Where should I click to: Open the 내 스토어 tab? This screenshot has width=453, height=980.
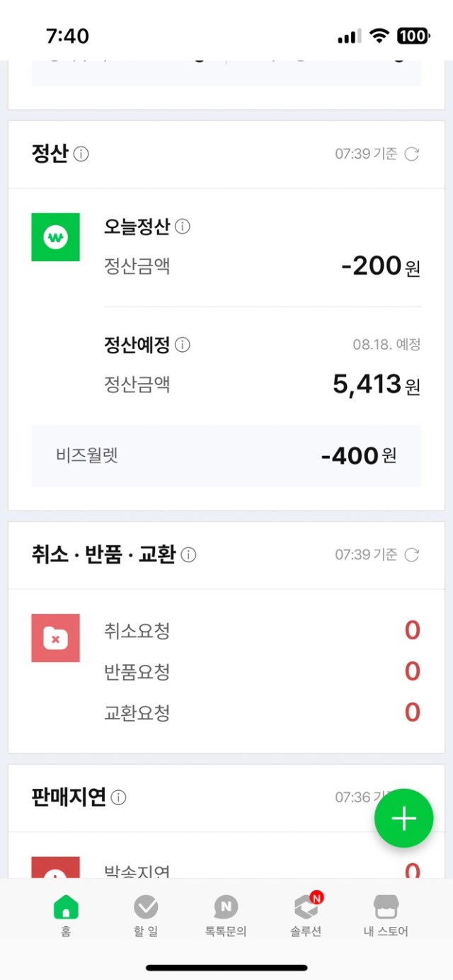(x=386, y=916)
